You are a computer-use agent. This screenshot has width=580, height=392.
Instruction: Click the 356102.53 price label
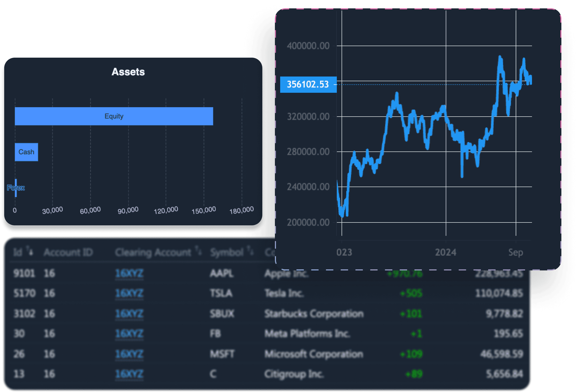308,84
